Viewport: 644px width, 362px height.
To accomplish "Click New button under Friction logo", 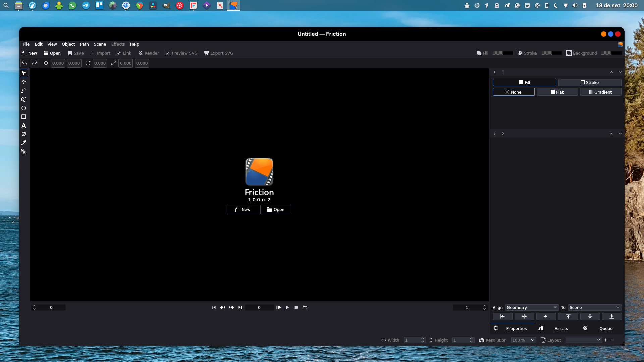I will pyautogui.click(x=243, y=209).
